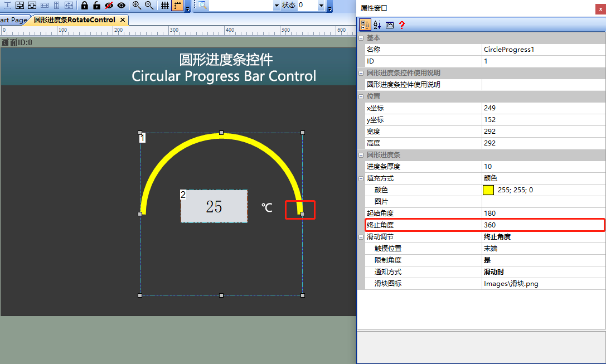Unlock the control with the open padlock icon
This screenshot has height=364, width=606.
pos(96,5)
